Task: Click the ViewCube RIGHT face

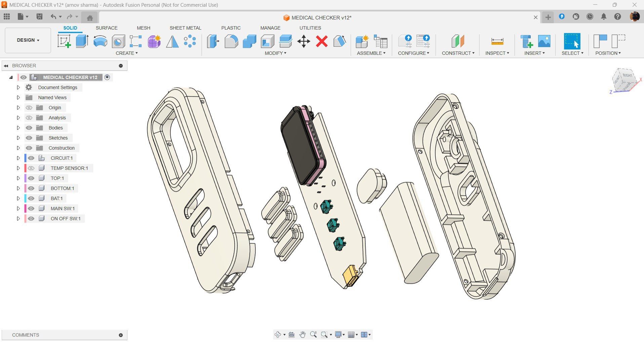Action: coord(627,76)
